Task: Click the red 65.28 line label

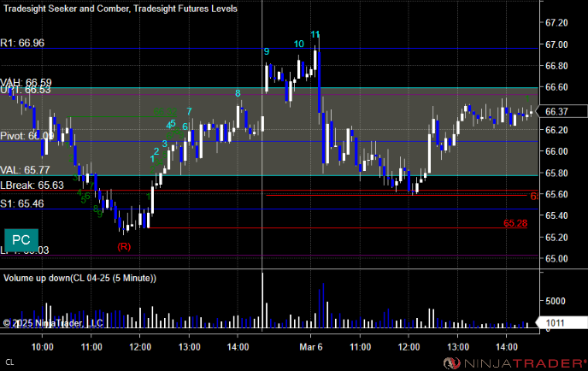Action: click(515, 223)
